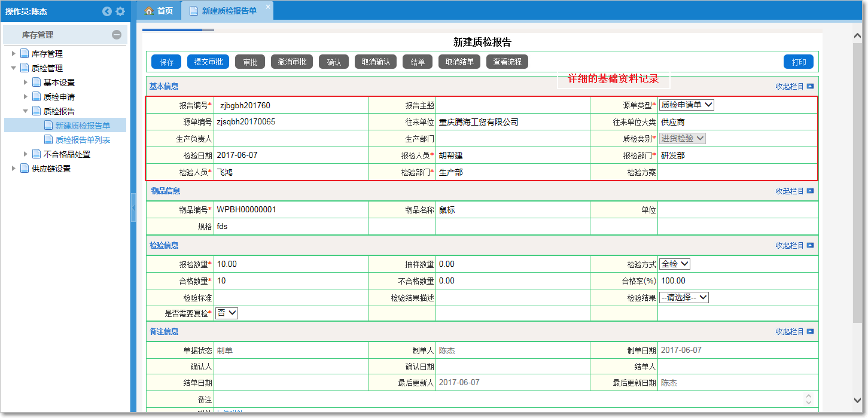Click the 提交审批 button
Image resolution: width=868 pixels, height=418 pixels.
click(208, 62)
